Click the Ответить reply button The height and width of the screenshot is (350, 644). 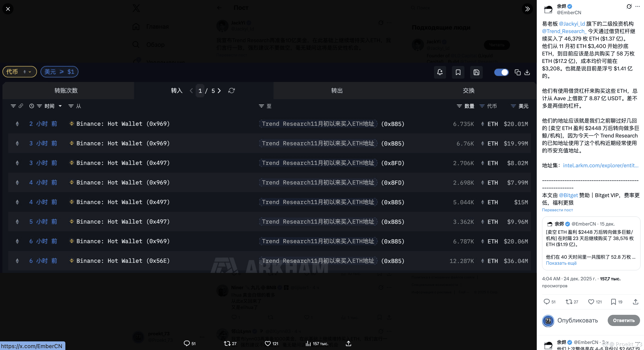pos(624,320)
